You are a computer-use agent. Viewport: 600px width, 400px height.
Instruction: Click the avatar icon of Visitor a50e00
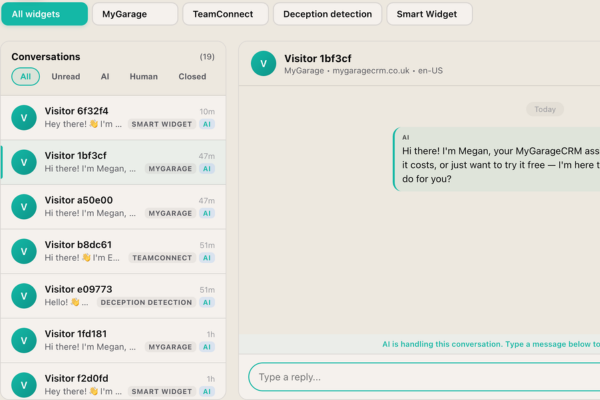pos(24,207)
